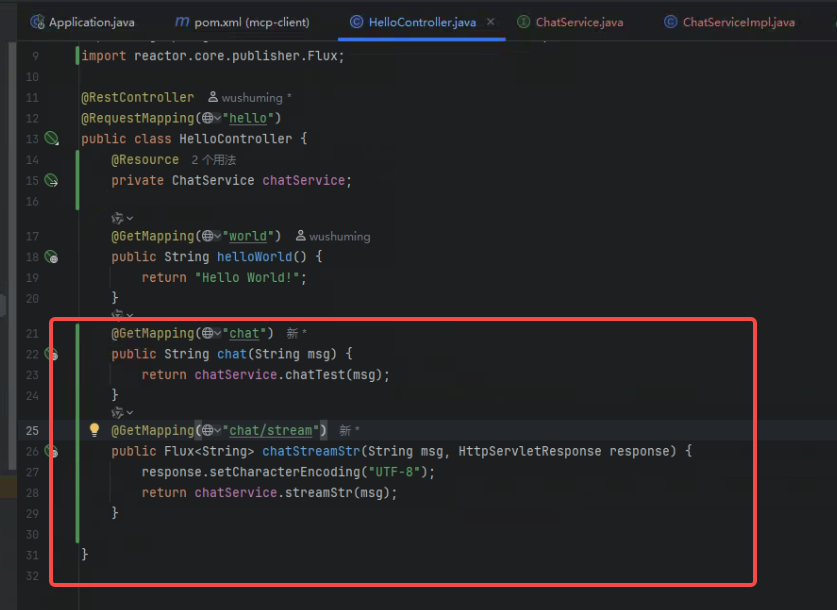Click the import reactor.core.publisher.Flux line
The width and height of the screenshot is (837, 610).
click(213, 56)
